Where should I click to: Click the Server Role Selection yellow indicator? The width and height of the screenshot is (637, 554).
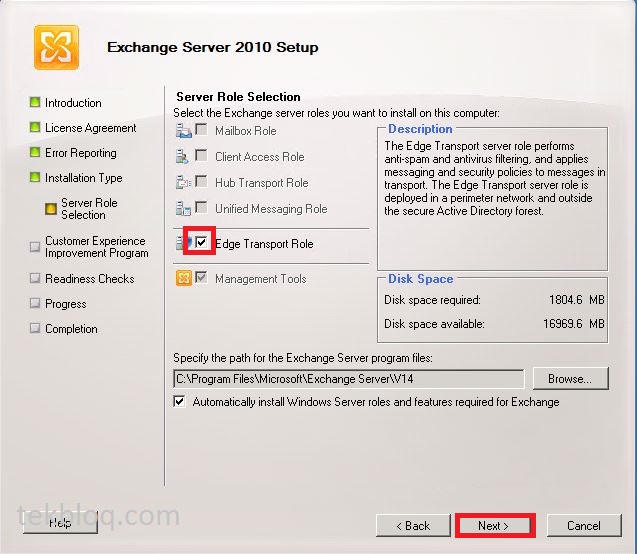(x=51, y=209)
